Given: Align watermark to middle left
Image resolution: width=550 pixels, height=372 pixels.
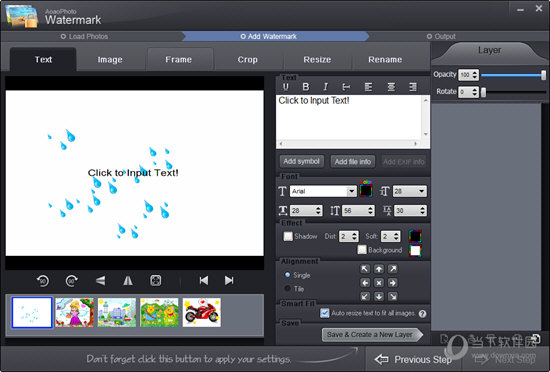Looking at the screenshot, I should (x=365, y=283).
